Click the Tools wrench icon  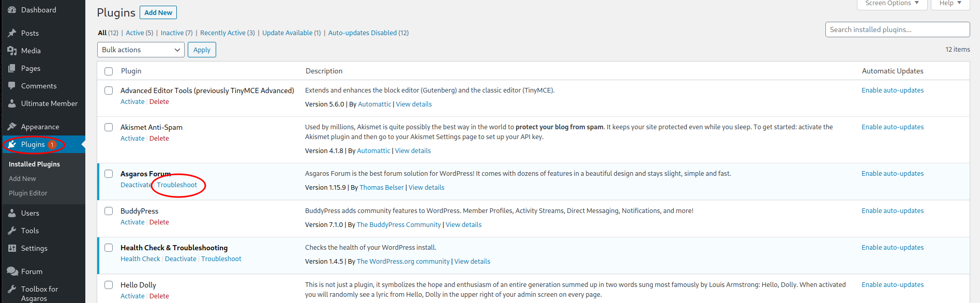[12, 231]
